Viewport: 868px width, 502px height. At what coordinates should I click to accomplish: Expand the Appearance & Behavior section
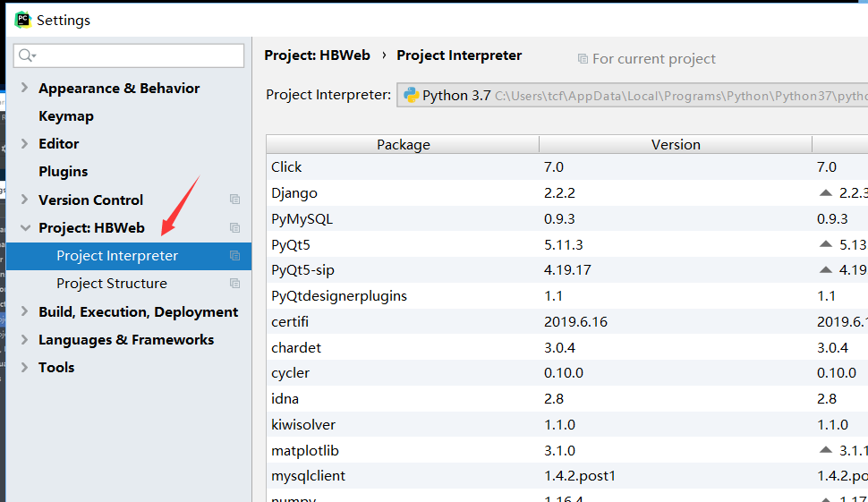click(x=24, y=88)
